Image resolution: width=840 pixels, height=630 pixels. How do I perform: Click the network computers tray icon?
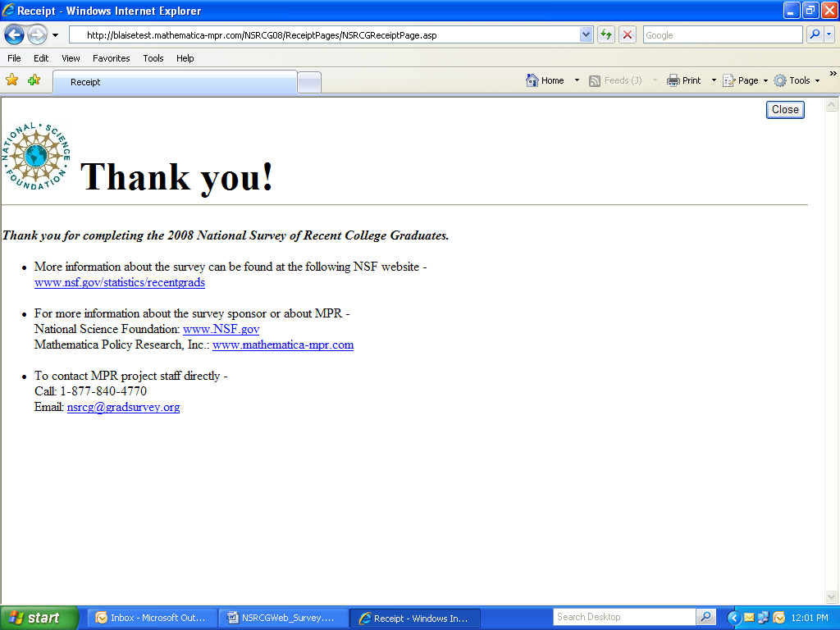pos(764,618)
